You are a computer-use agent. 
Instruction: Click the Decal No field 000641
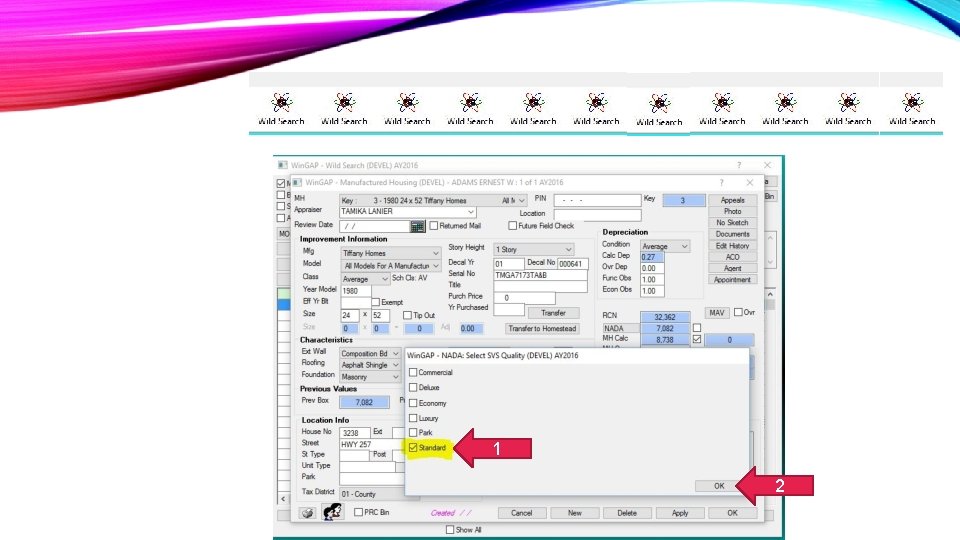click(573, 264)
